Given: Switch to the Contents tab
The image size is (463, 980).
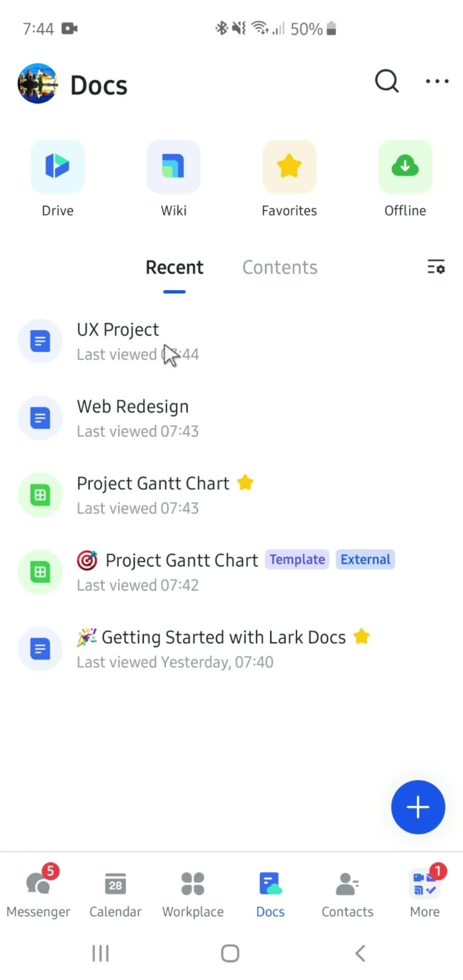Looking at the screenshot, I should tap(280, 267).
